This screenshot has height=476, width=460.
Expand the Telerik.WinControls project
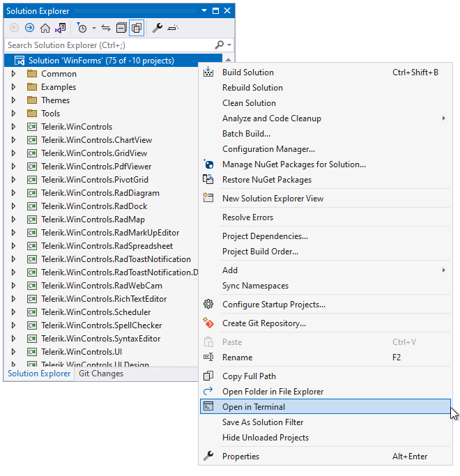coord(13,127)
